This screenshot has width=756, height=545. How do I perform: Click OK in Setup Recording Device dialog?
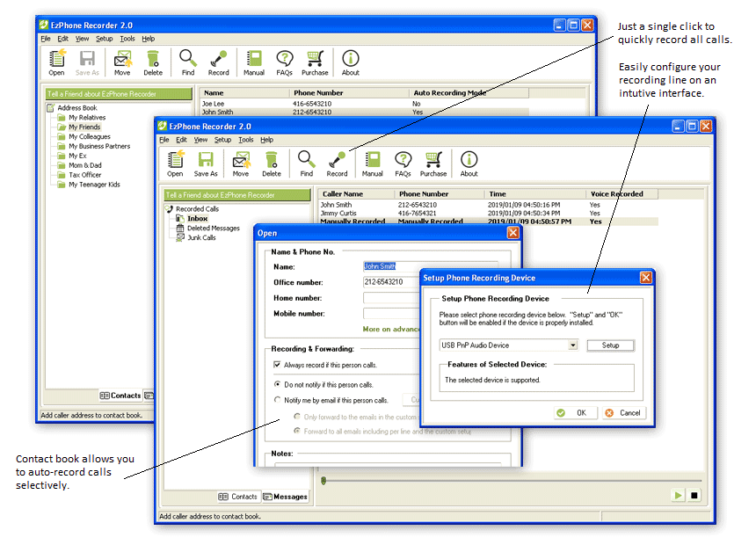(x=576, y=413)
